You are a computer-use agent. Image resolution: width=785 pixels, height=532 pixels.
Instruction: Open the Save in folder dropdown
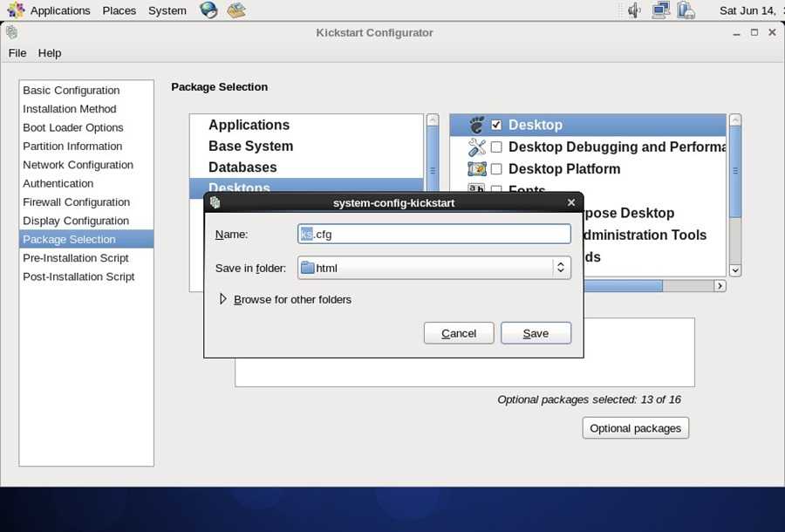434,268
